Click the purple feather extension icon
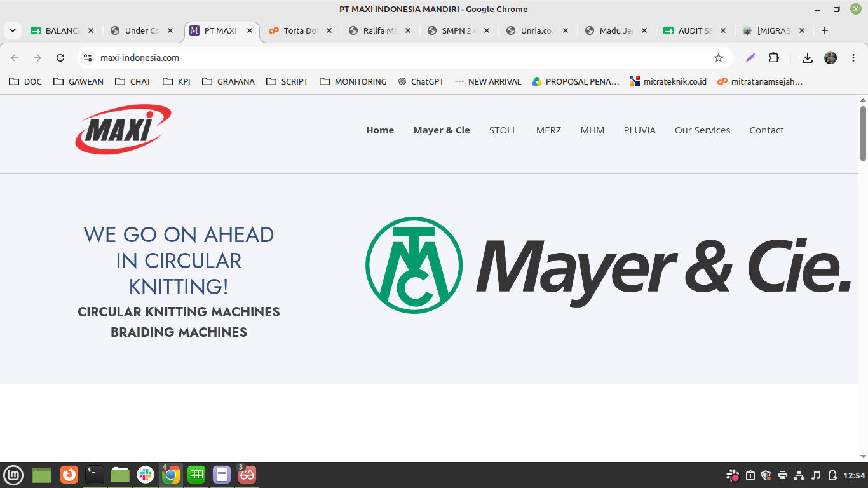 [x=750, y=58]
